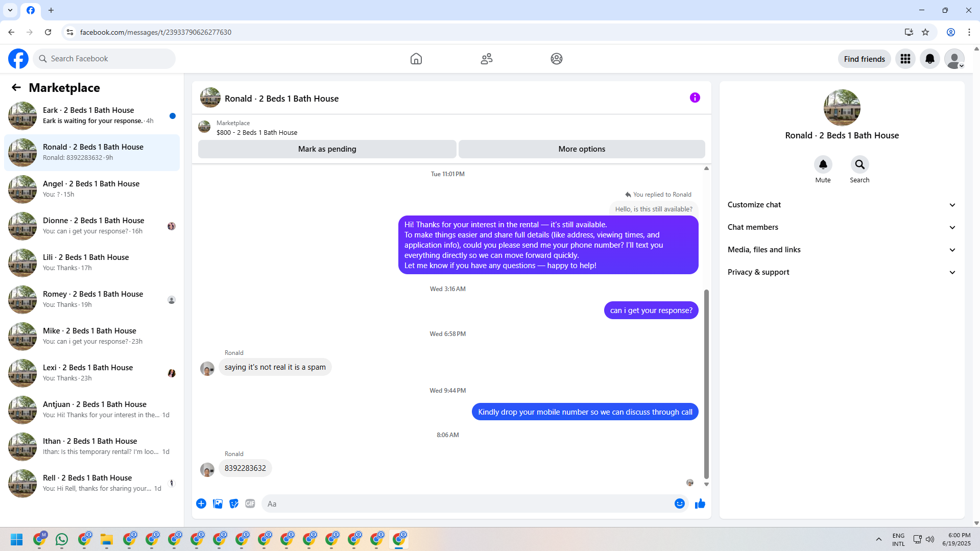This screenshot has height=551, width=980.
Task: Open the Antjuan conversation
Action: pyautogui.click(x=92, y=410)
